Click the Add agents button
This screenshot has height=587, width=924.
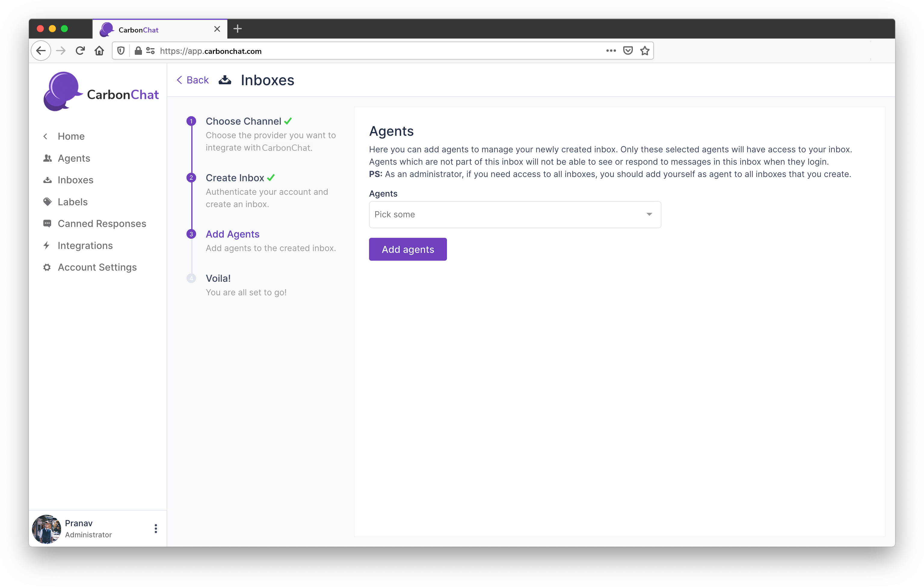click(x=408, y=249)
